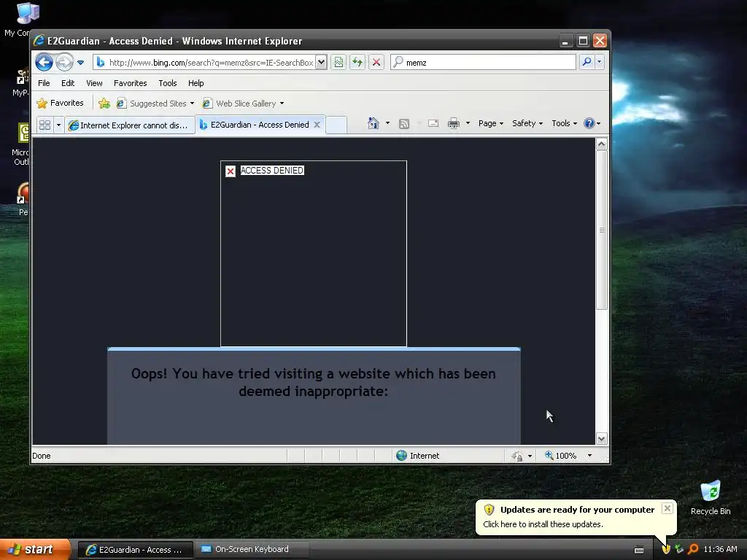
Task: Click the vertical scrollbar up arrow
Action: coord(602,144)
